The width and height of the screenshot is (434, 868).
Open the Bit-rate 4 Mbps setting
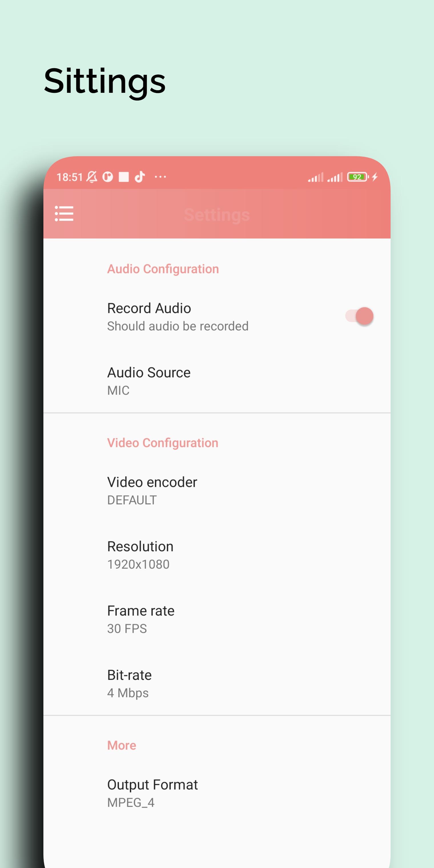tap(217, 683)
